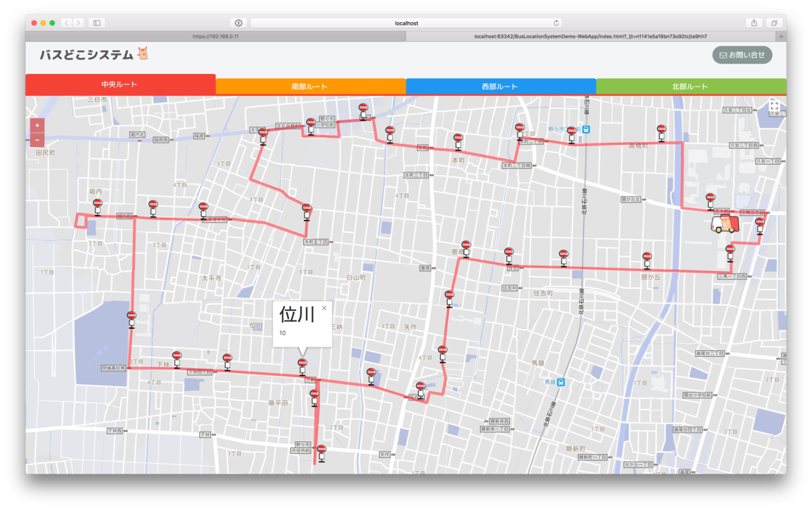Toggle the Safari sidebar

[97, 23]
